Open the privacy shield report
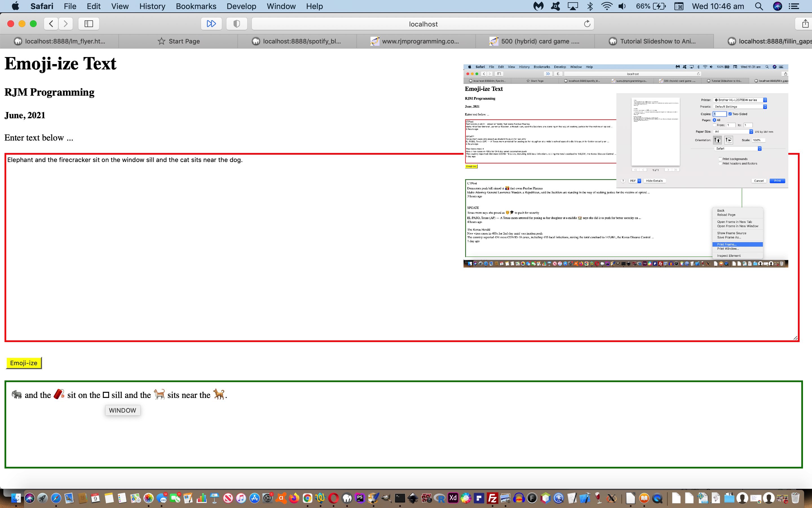Image resolution: width=812 pixels, height=508 pixels. coord(237,23)
